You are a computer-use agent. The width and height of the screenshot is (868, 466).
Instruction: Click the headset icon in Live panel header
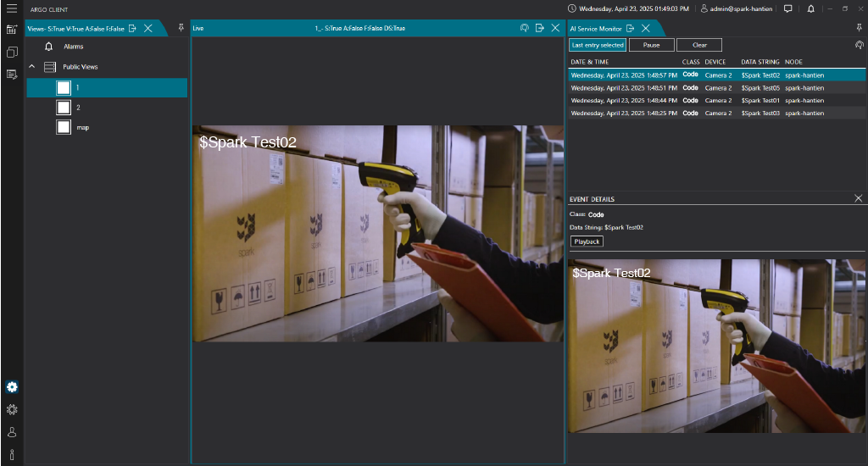point(525,28)
